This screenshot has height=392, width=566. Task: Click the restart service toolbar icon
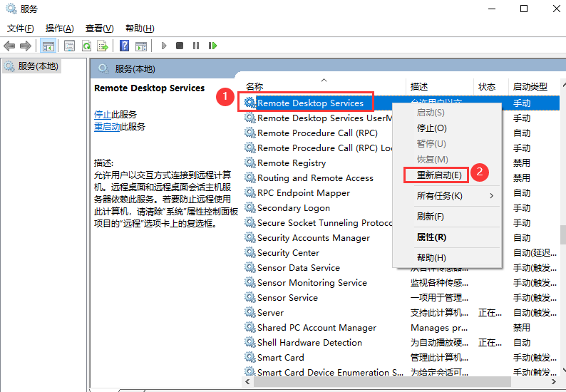(x=212, y=46)
